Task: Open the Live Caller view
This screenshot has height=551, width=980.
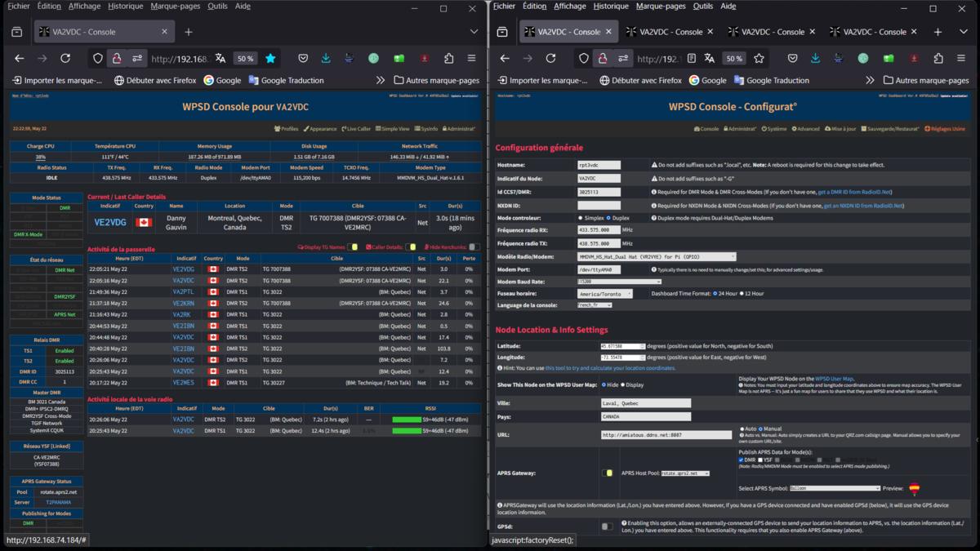Action: pos(356,129)
